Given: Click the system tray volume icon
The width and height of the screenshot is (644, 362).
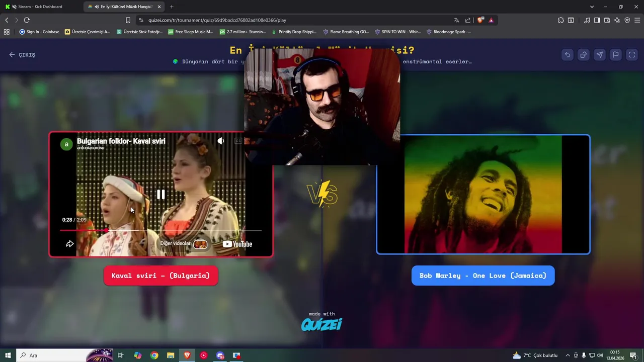Looking at the screenshot, I should point(600,355).
